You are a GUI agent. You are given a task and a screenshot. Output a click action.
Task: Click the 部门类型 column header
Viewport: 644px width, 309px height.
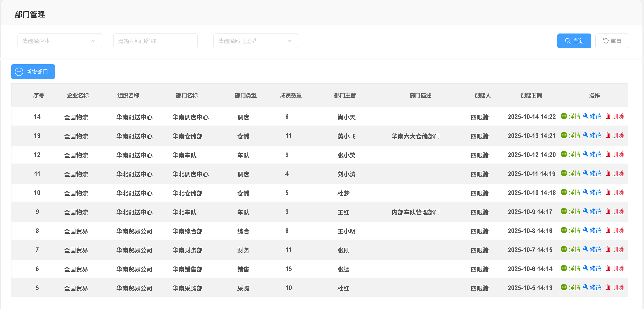pos(245,96)
